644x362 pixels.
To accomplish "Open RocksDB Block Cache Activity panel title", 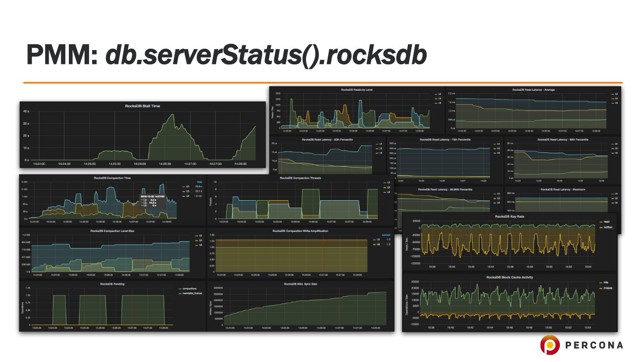I will 509,277.
